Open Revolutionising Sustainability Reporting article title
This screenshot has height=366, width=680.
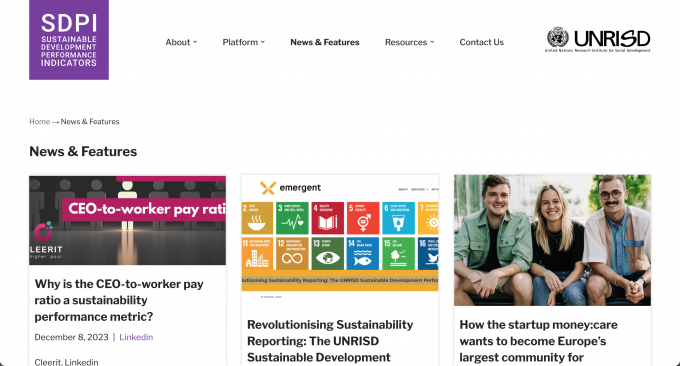click(330, 341)
